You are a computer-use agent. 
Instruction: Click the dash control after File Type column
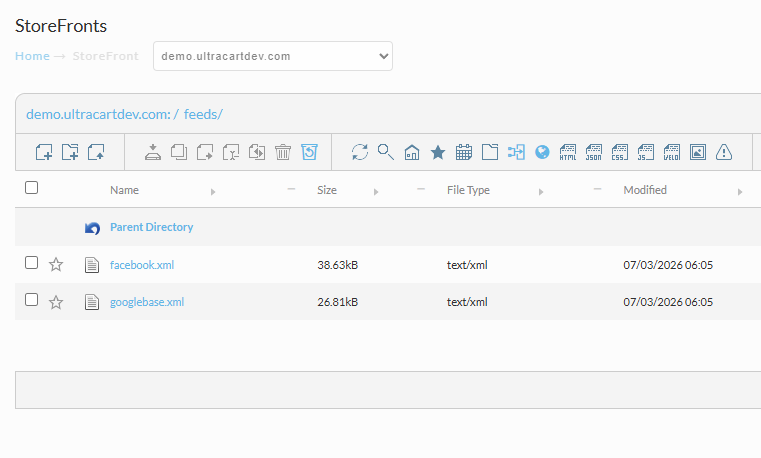click(597, 189)
